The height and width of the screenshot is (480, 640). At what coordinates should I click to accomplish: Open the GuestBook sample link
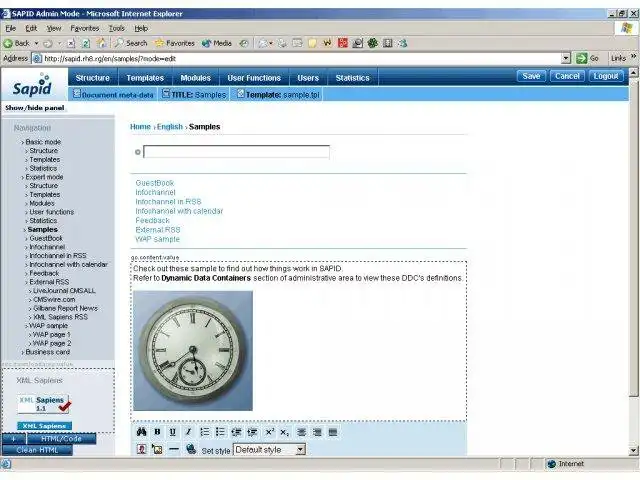click(x=155, y=183)
